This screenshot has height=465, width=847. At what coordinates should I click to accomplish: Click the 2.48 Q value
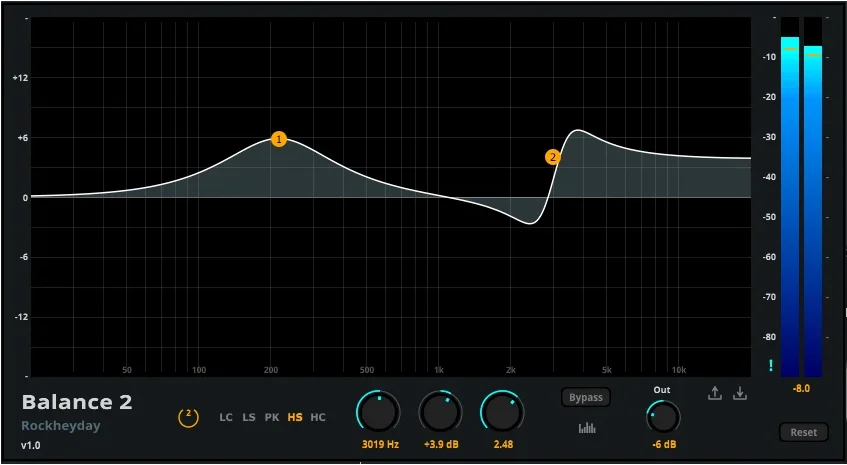pyautogui.click(x=503, y=444)
